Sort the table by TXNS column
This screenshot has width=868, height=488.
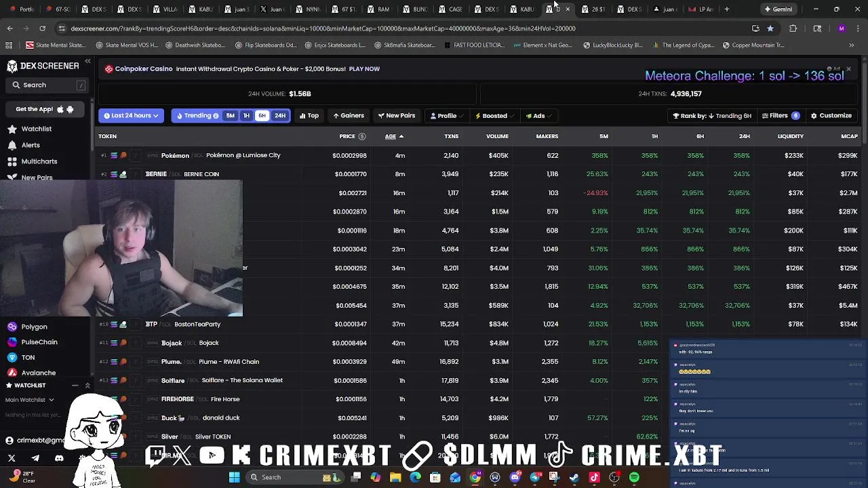[x=451, y=136]
